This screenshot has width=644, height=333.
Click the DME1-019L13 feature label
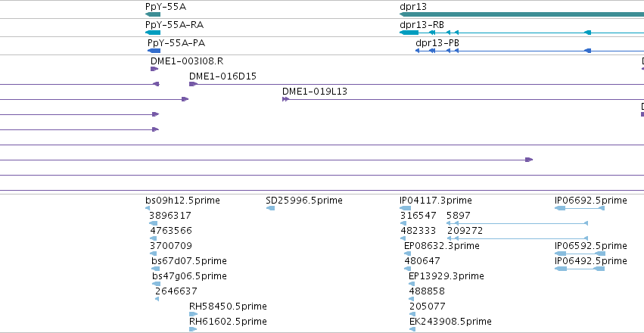point(315,92)
